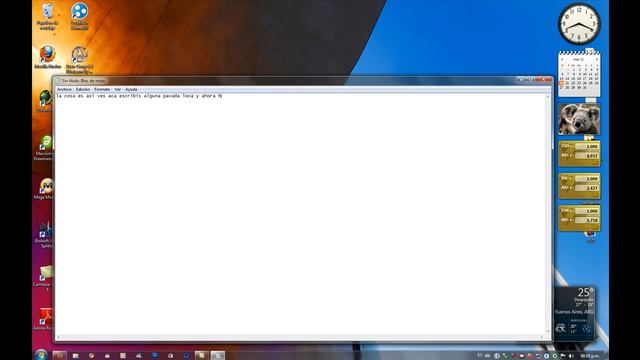Screen dimensions: 640x360
Task: Close the Notepad window
Action: click(x=545, y=80)
